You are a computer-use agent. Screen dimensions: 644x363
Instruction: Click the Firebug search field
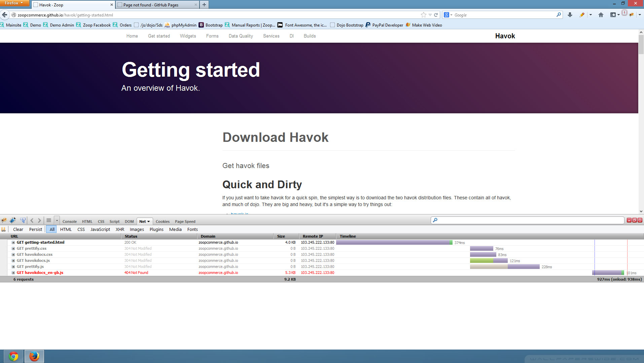point(528,220)
